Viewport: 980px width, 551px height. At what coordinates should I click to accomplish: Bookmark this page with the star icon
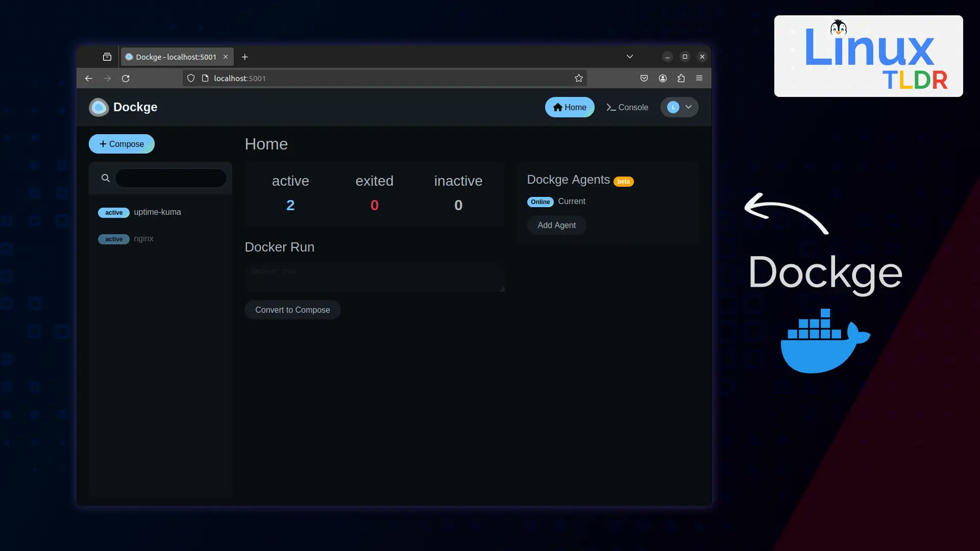pyautogui.click(x=578, y=78)
